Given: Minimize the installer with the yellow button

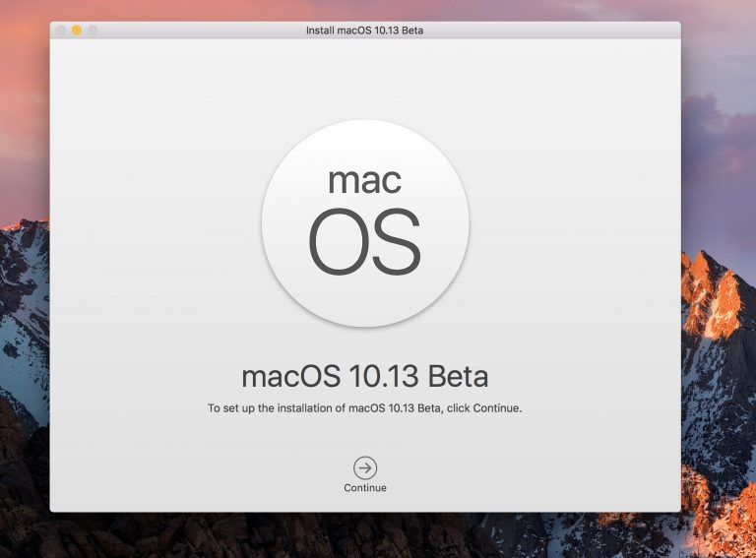Looking at the screenshot, I should (x=76, y=30).
